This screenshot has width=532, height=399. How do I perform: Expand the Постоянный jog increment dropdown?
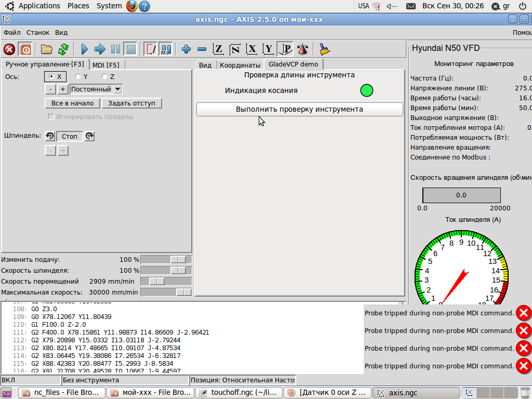click(117, 89)
